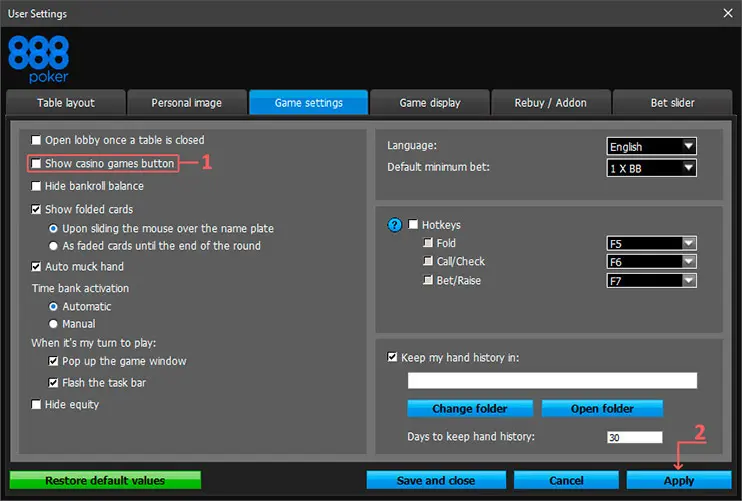This screenshot has height=501, width=742.
Task: Click the Cancel button
Action: 566,480
